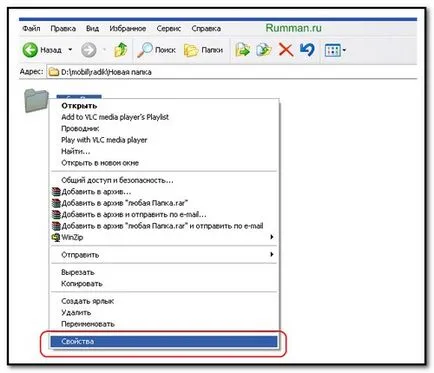Open the Справка menu
The width and height of the screenshot is (434, 373).
click(206, 29)
